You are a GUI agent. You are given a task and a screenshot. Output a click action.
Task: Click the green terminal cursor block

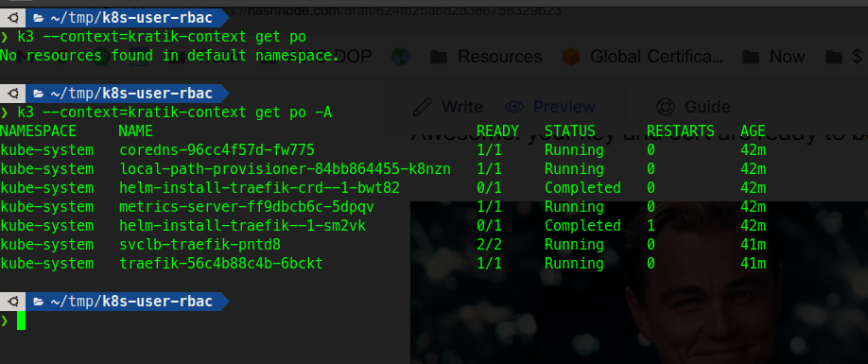(x=21, y=321)
